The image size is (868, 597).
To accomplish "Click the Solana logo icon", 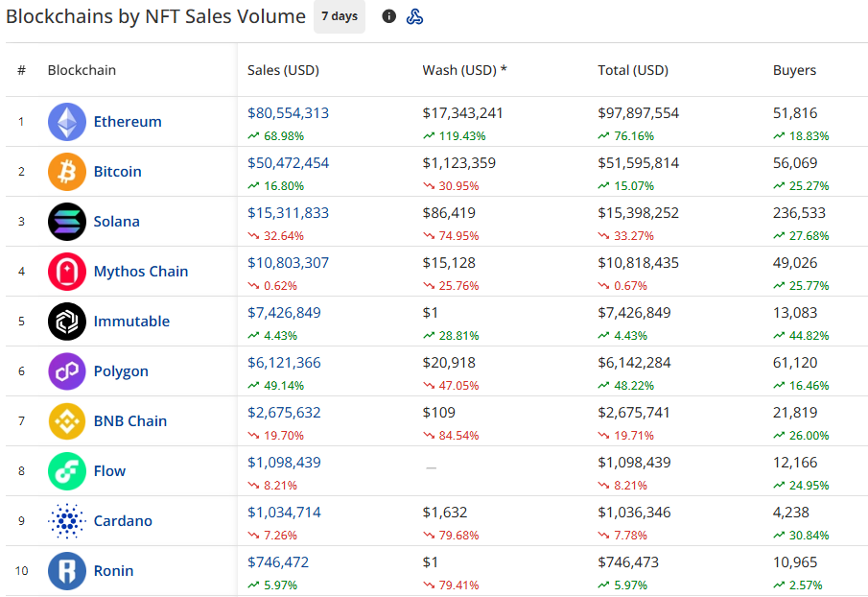I will click(67, 222).
